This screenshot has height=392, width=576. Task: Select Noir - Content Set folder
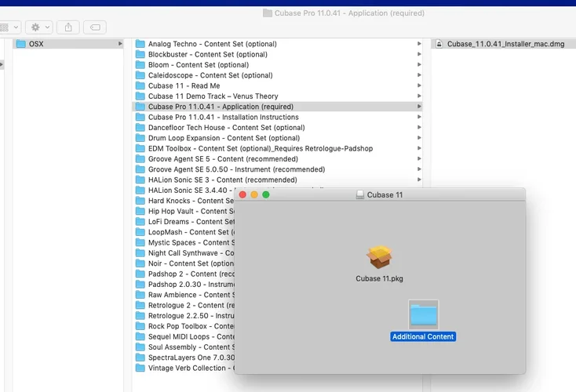tap(184, 263)
